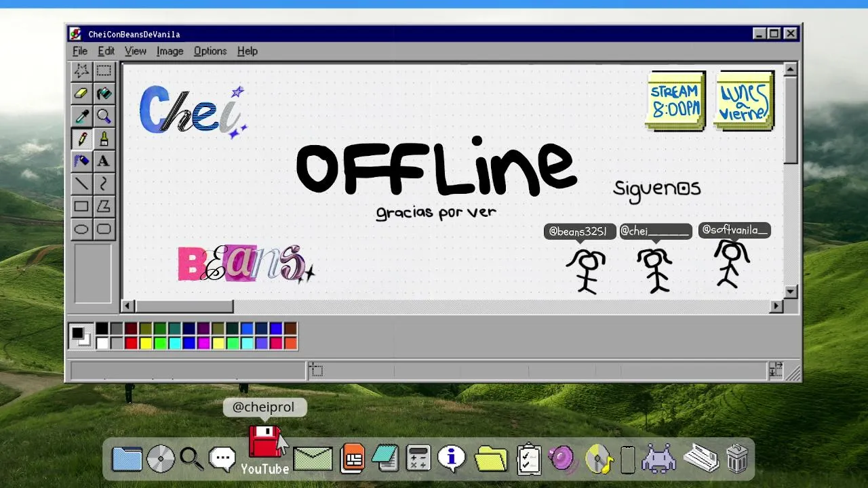Click the foreground/background color indicator box

81,336
